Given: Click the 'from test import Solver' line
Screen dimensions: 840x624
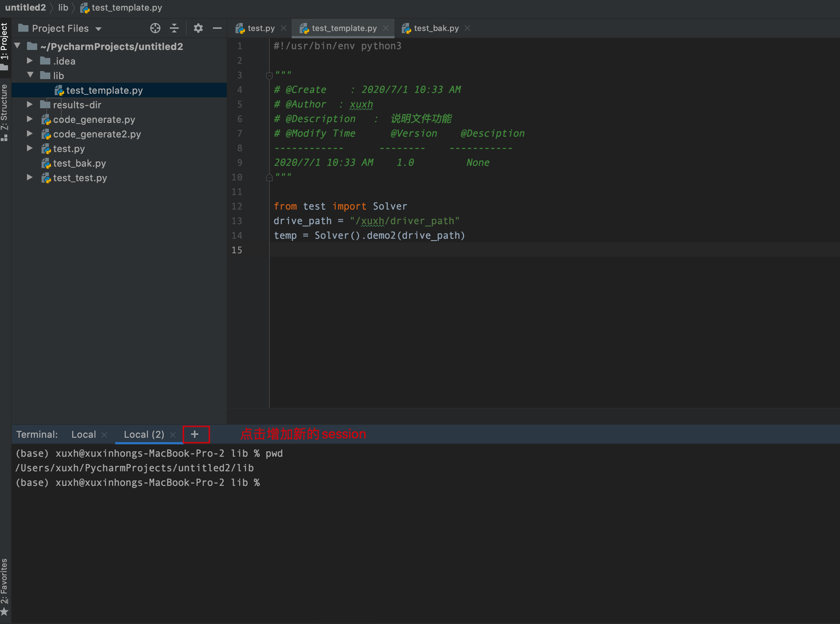Looking at the screenshot, I should pyautogui.click(x=341, y=206).
